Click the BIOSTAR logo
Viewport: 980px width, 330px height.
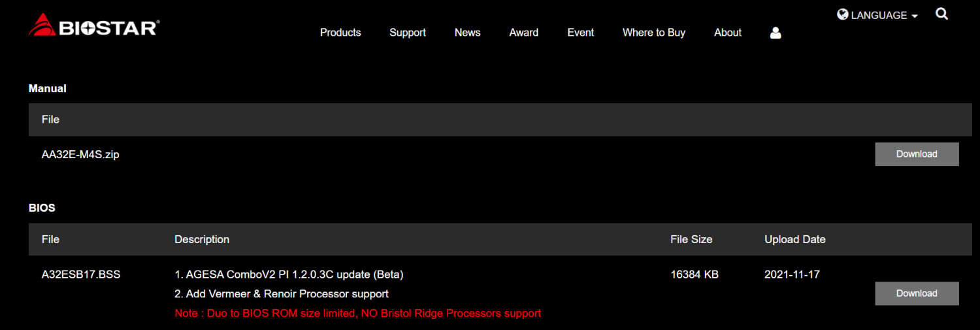(x=94, y=25)
